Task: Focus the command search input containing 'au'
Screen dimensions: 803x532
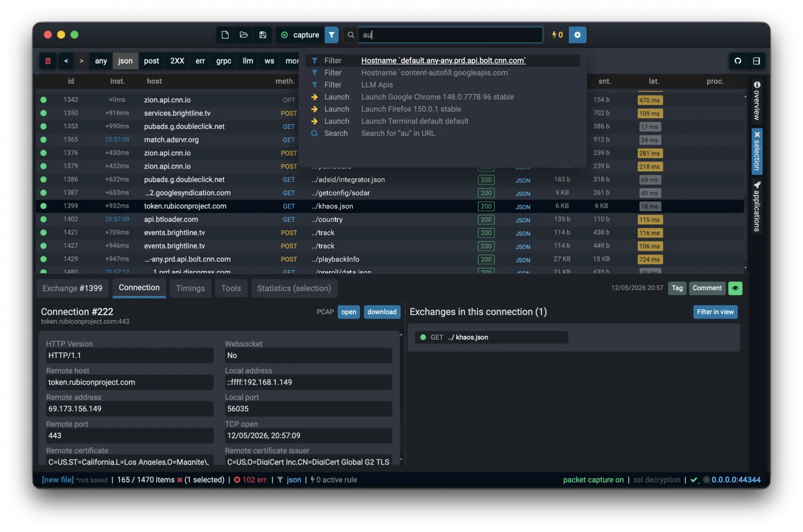Action: (x=450, y=35)
